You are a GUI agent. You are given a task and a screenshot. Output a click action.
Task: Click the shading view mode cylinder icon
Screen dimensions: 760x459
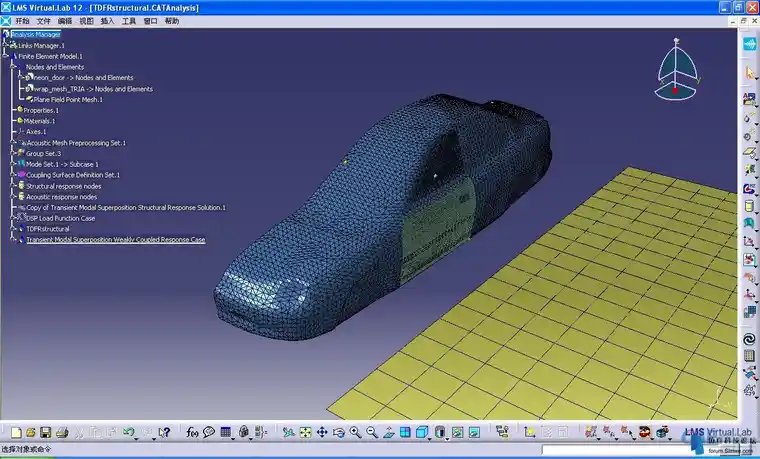(x=439, y=432)
